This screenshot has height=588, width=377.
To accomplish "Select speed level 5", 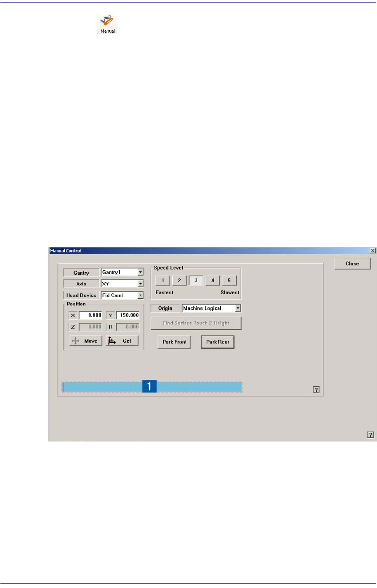I will [229, 281].
